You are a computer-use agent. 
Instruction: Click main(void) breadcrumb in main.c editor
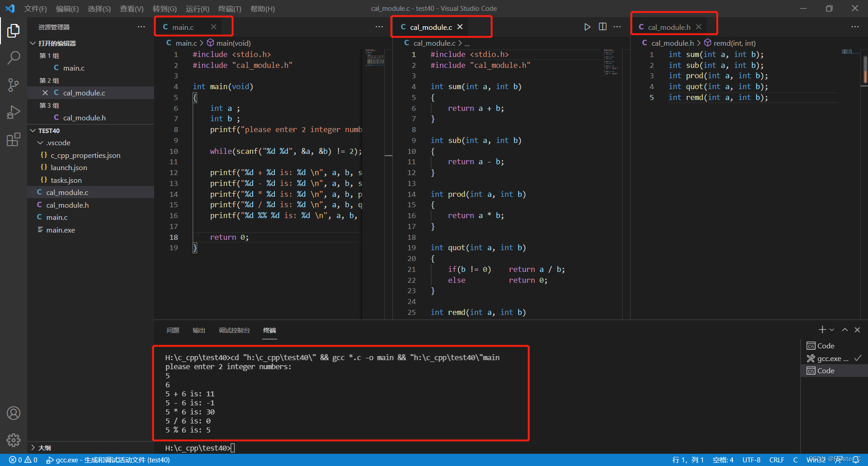(x=233, y=43)
